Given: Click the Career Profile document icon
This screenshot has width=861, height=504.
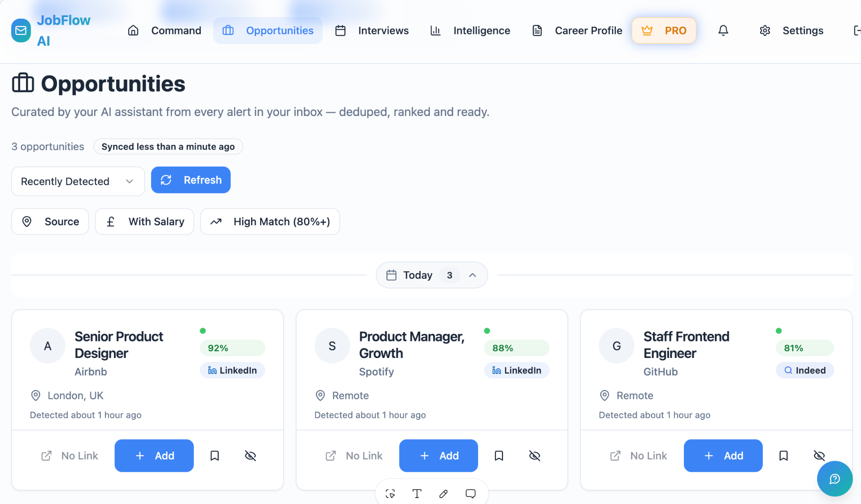Looking at the screenshot, I should [537, 30].
